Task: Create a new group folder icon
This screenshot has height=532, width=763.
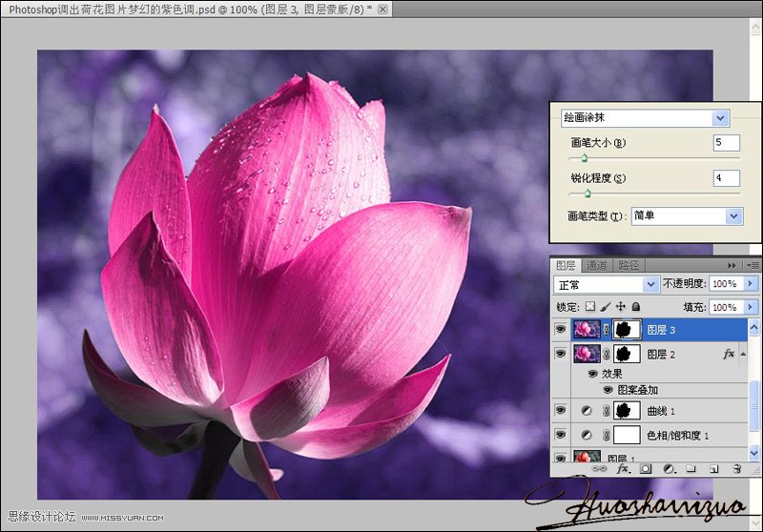Action: pyautogui.click(x=691, y=469)
